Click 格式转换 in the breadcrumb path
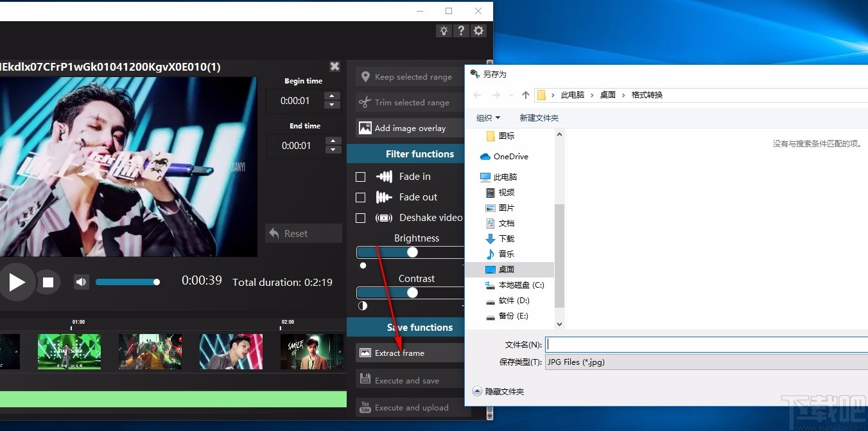868x431 pixels. (647, 94)
